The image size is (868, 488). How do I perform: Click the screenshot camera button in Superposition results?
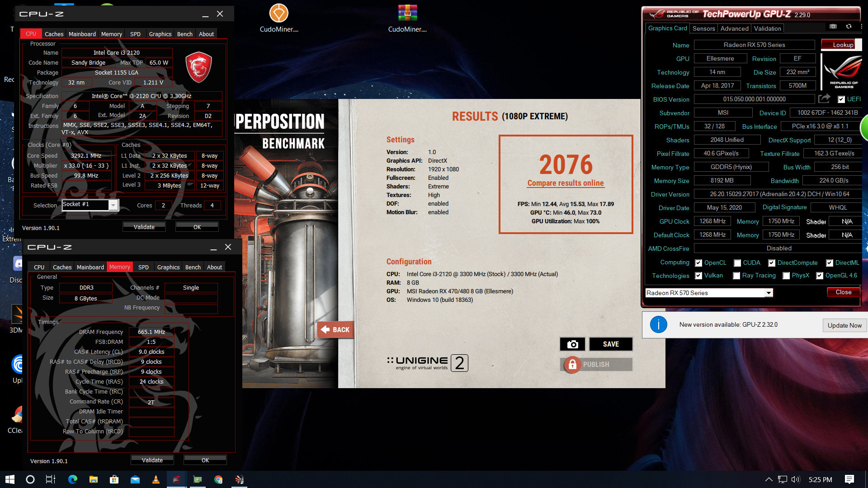point(572,344)
